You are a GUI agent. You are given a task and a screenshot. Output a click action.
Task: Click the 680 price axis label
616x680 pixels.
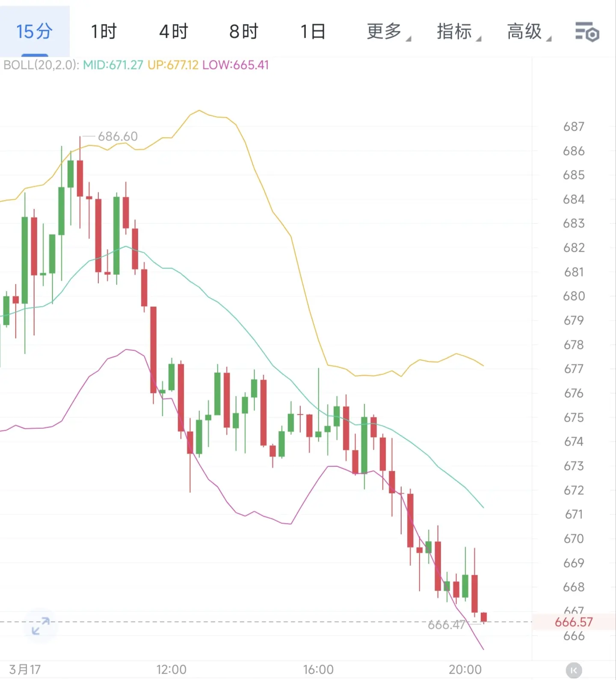coord(574,296)
